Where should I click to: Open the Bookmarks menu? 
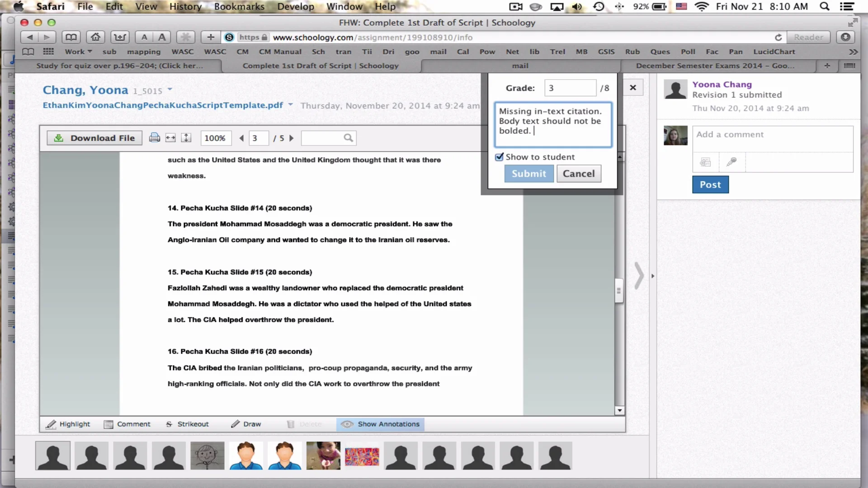click(x=239, y=6)
